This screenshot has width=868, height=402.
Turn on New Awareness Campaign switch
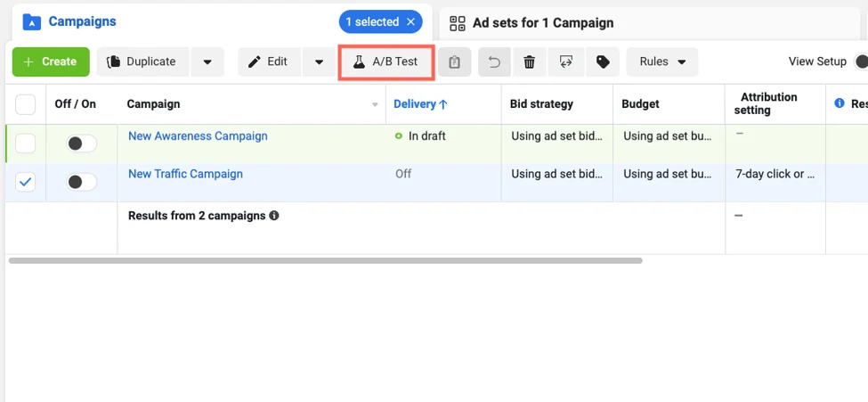pos(81,144)
